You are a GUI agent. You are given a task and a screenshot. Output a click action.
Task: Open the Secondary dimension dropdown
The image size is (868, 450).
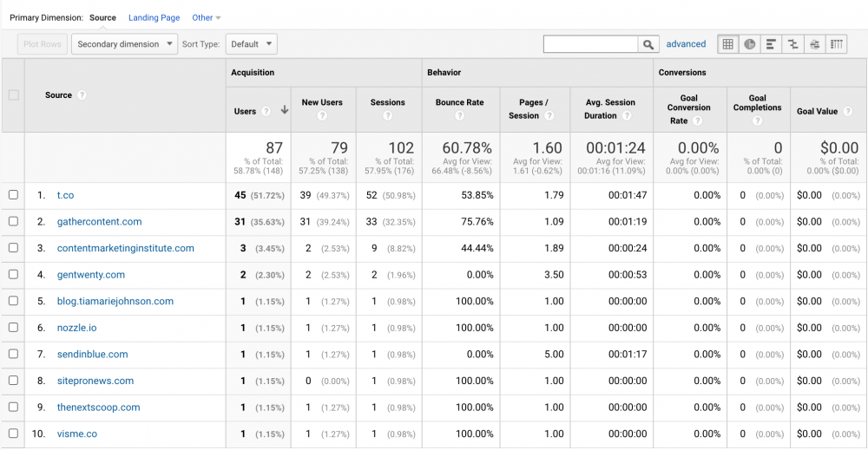coord(124,44)
